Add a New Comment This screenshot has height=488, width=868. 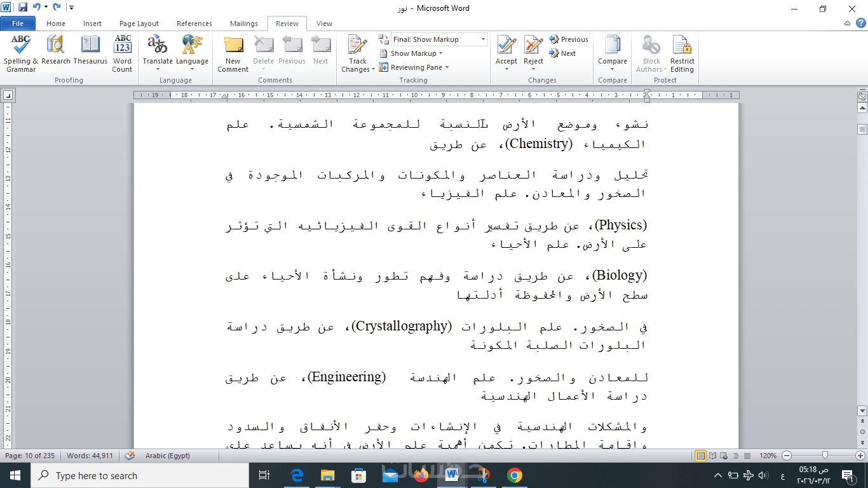coord(233,53)
